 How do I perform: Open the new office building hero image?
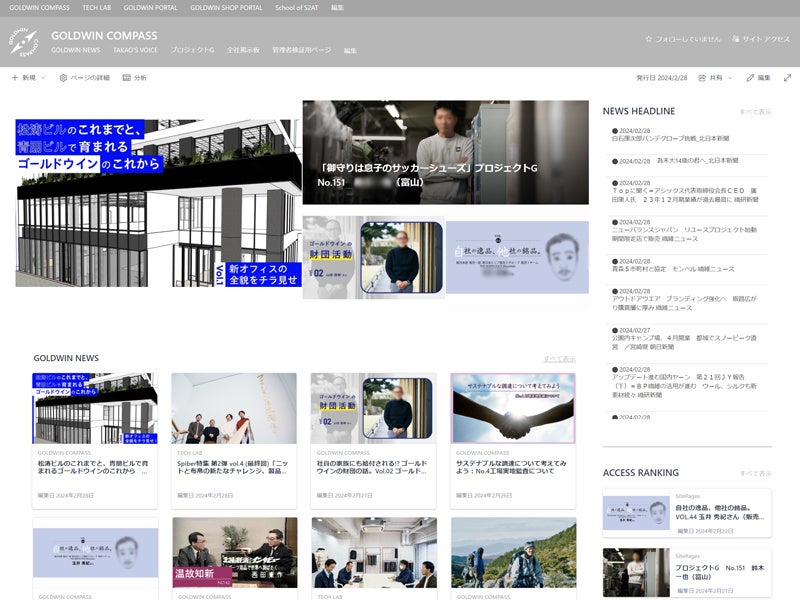[x=158, y=203]
